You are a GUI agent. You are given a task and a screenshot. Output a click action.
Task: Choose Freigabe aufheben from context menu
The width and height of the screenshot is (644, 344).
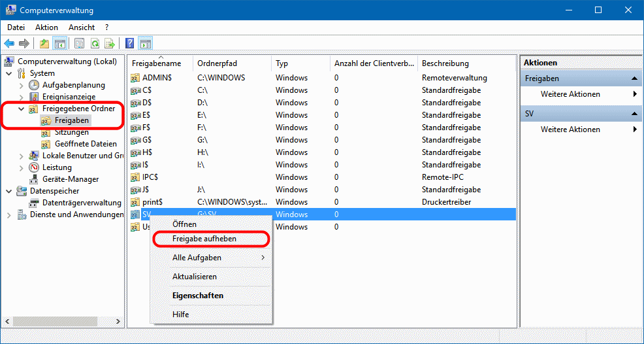[204, 239]
